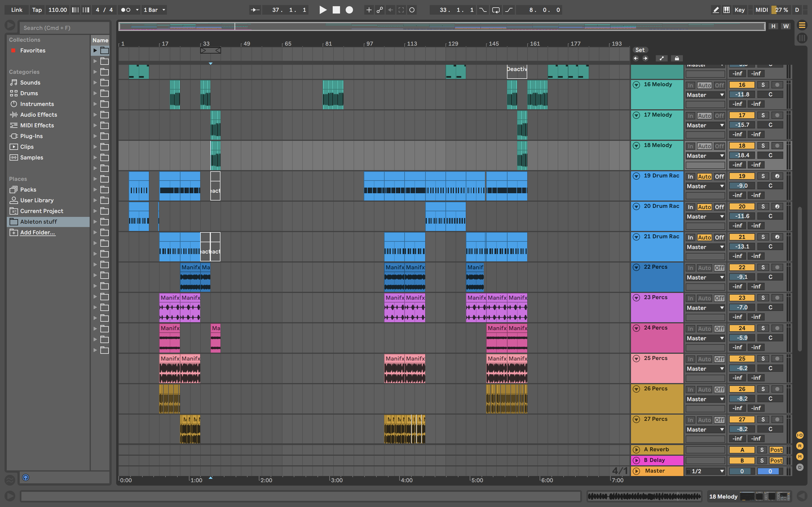Image resolution: width=812 pixels, height=507 pixels.
Task: Open the 1 Bar quantization dropdown
Action: tap(154, 10)
